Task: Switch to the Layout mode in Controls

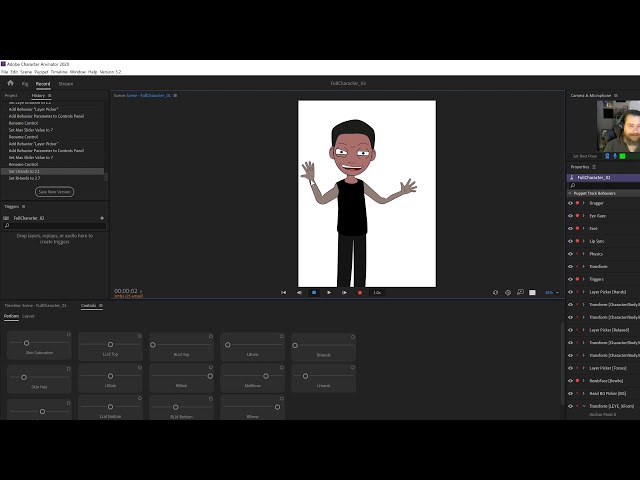Action: pyautogui.click(x=28, y=316)
